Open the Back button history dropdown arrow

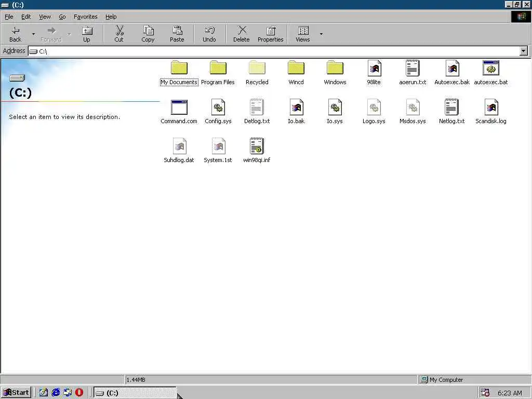point(33,34)
